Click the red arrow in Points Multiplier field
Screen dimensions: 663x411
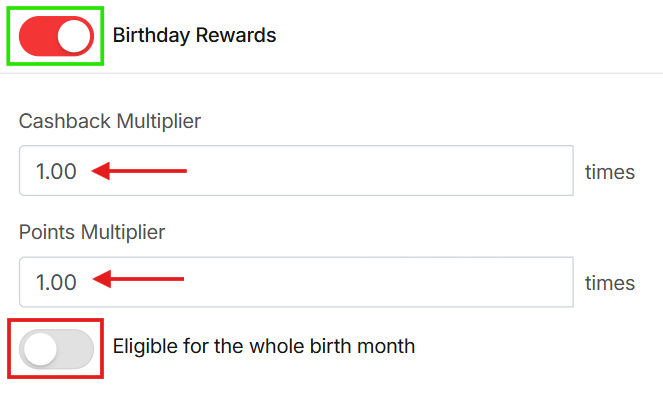(140, 281)
